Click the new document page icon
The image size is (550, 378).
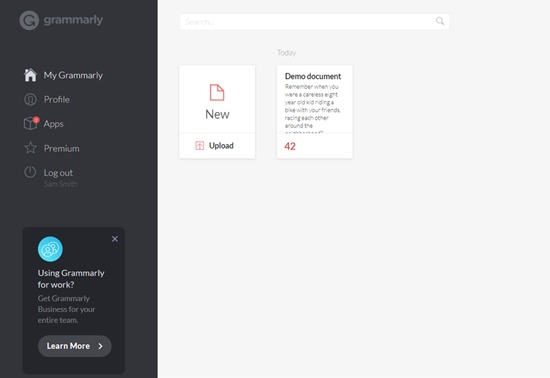pos(217,93)
